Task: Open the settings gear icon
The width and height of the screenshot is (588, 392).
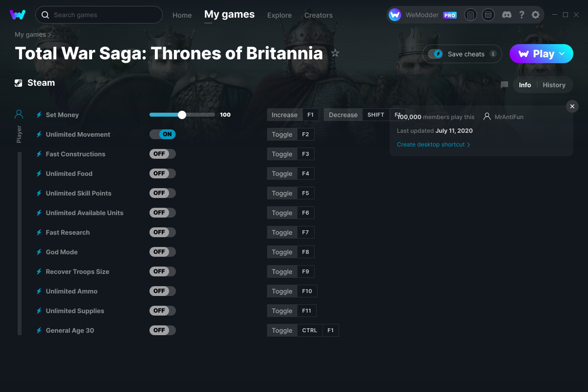Action: (536, 15)
